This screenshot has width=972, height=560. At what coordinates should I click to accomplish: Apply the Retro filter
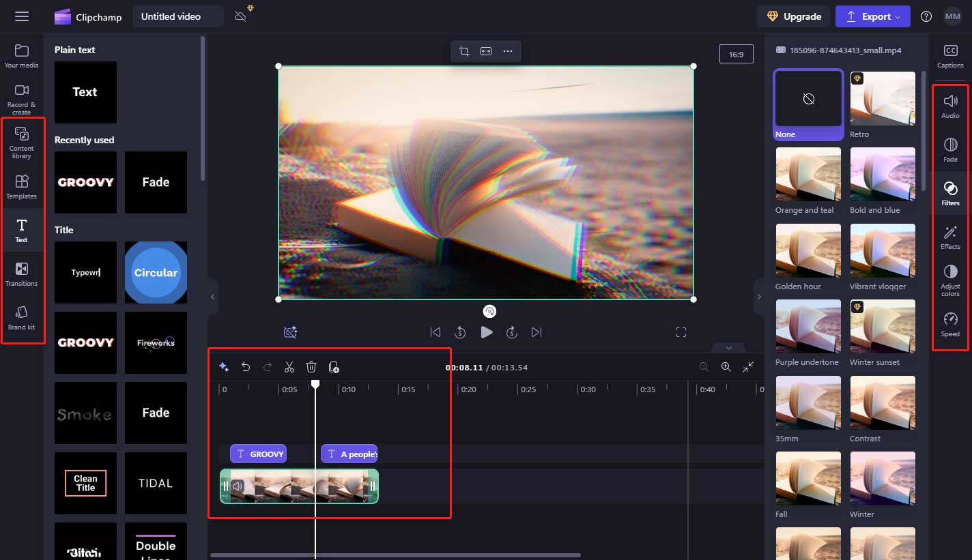(883, 104)
